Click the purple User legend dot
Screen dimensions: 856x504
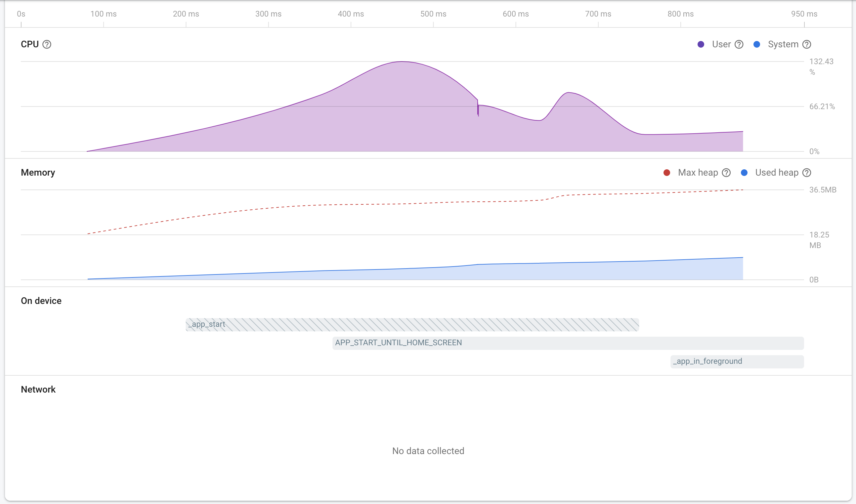(701, 45)
